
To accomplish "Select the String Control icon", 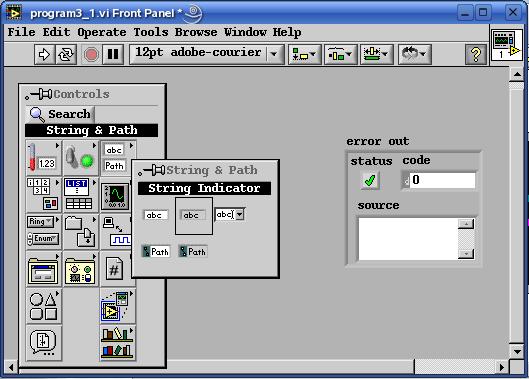I will tap(156, 215).
